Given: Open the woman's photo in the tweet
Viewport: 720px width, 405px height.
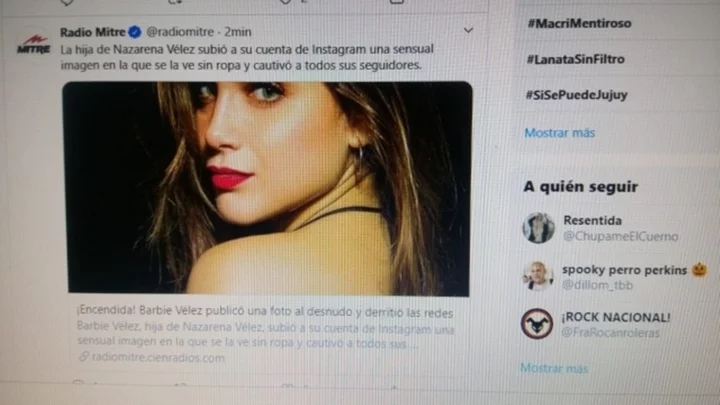Looking at the screenshot, I should coord(267,188).
